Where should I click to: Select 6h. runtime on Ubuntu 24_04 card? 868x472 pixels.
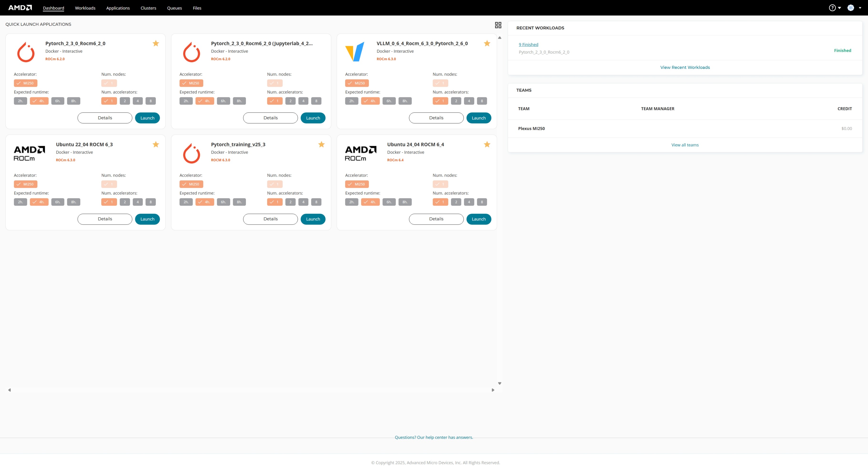[389, 202]
